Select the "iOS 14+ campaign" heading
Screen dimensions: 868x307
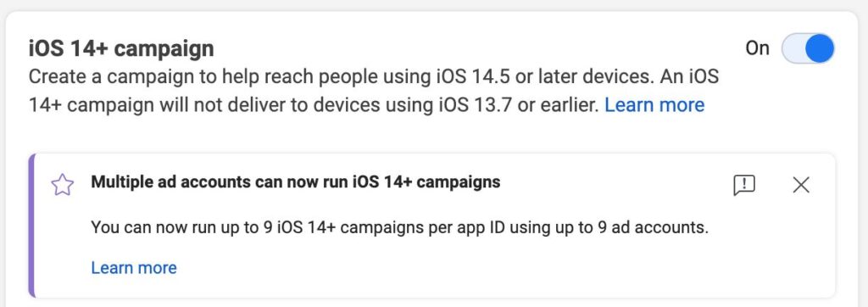point(121,49)
